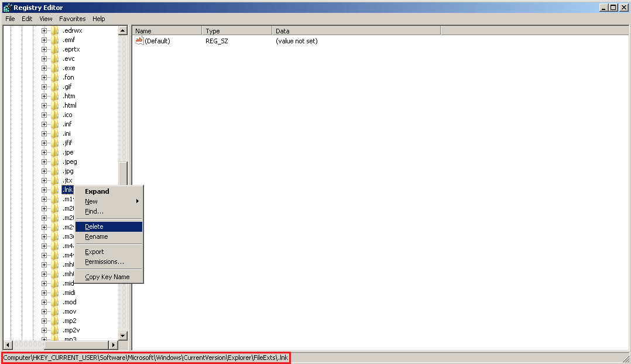Click the REG_SZ string icon beside (Default)
This screenshot has width=631, height=364.
tap(139, 41)
